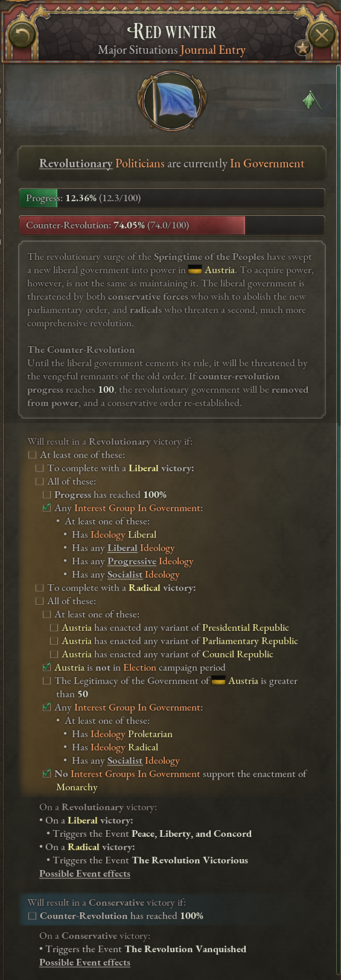341x980 pixels.
Task: Click the green Progress bar
Action: pyautogui.click(x=172, y=198)
